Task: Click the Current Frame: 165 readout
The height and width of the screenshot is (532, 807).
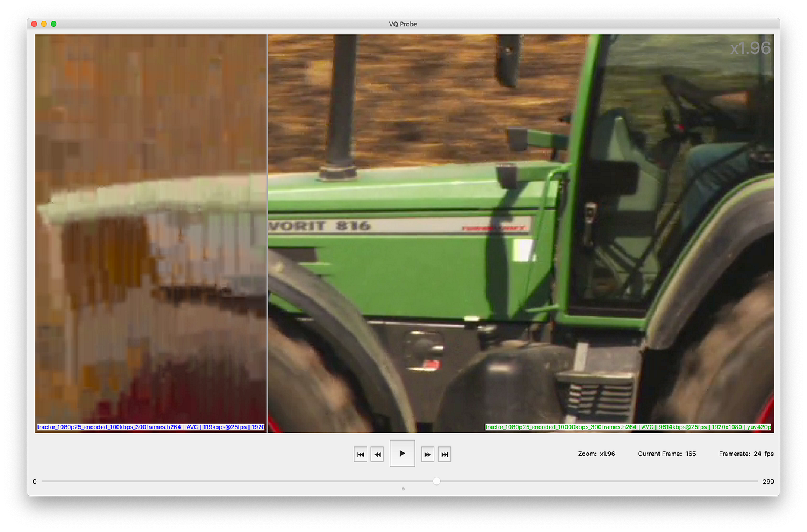Action: [x=667, y=453]
